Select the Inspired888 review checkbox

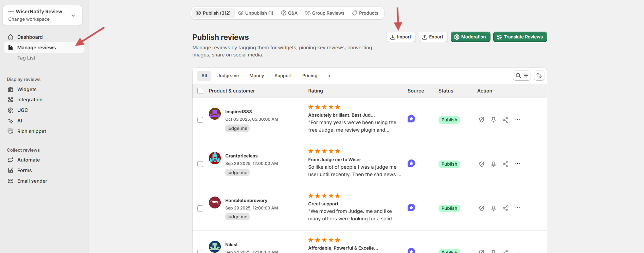tap(200, 120)
